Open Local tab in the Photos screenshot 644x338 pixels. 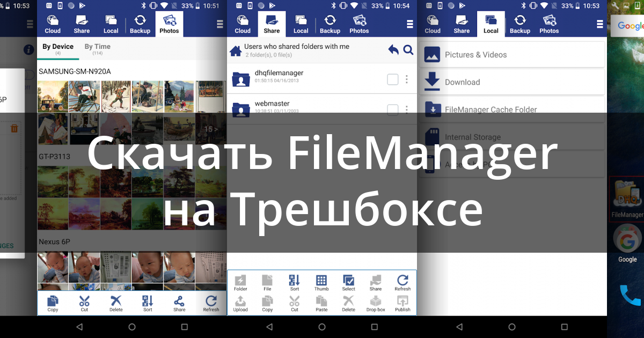click(111, 24)
